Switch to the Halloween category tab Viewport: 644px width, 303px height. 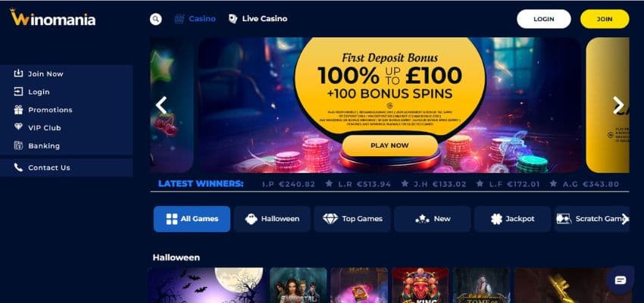pyautogui.click(x=272, y=219)
